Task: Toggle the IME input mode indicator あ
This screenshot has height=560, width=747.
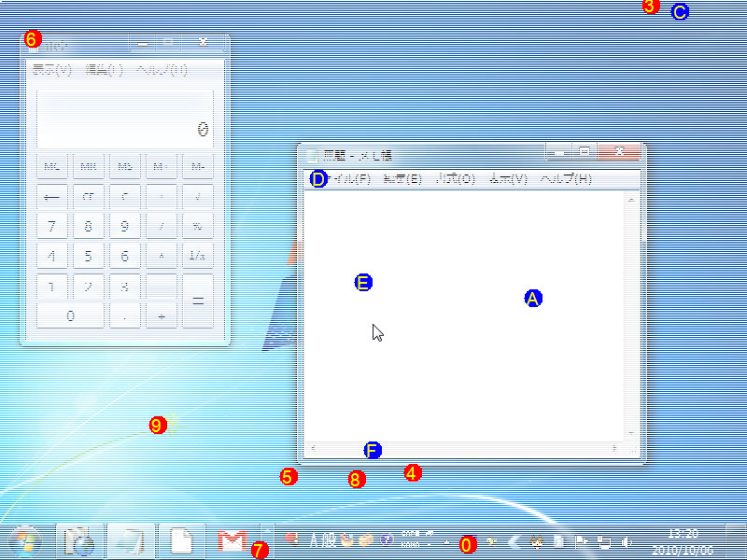Action: [x=311, y=539]
